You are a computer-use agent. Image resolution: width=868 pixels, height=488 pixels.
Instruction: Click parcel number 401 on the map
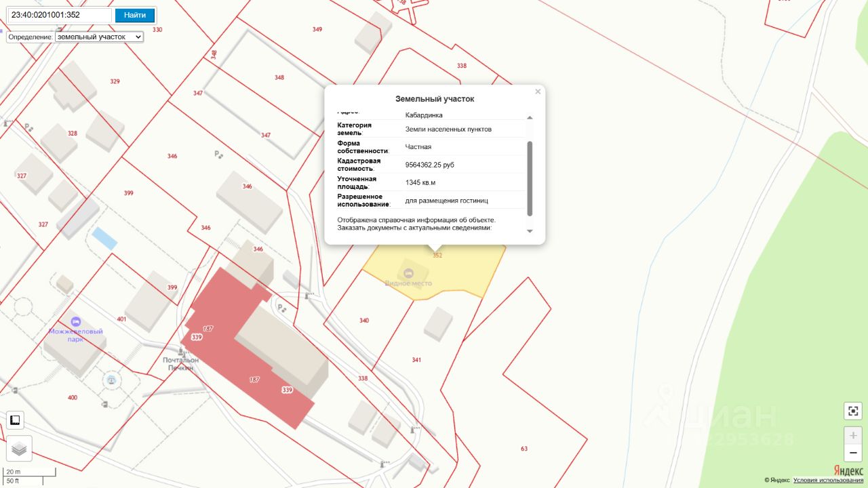click(x=121, y=319)
